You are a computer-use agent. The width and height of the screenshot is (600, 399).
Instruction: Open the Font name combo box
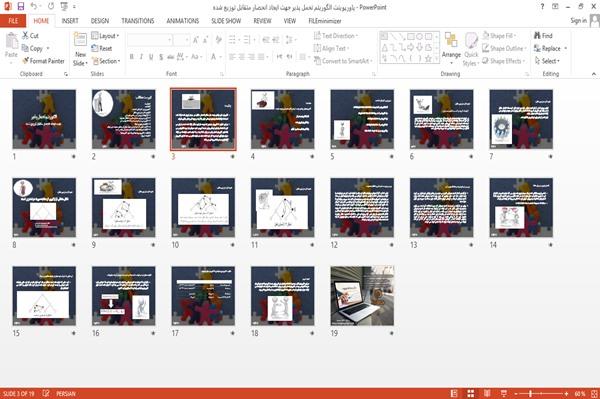pyautogui.click(x=149, y=40)
